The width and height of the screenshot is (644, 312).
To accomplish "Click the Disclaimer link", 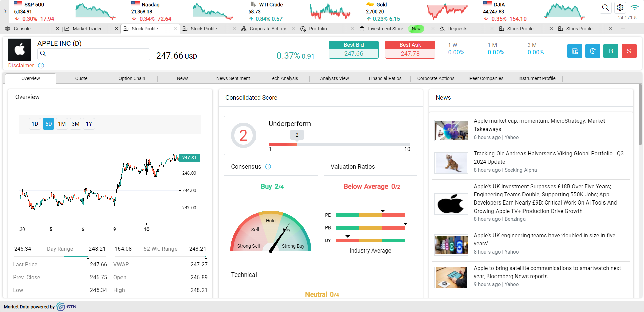I will click(x=21, y=66).
